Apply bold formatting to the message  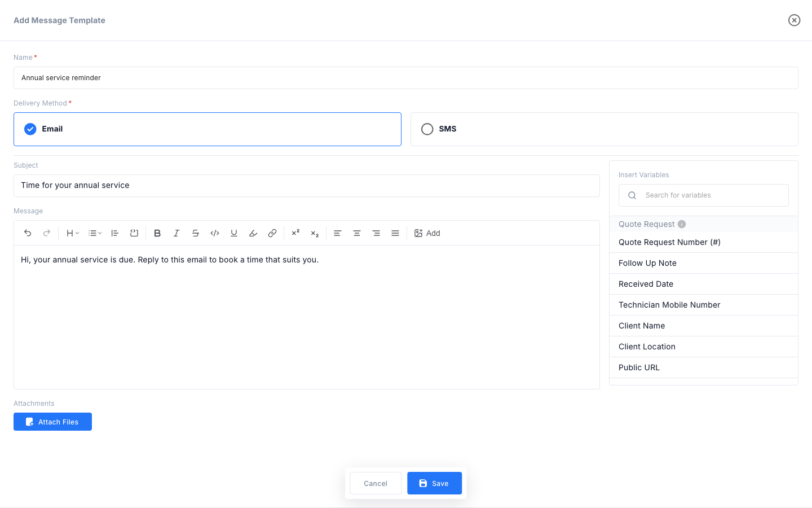pyautogui.click(x=157, y=233)
